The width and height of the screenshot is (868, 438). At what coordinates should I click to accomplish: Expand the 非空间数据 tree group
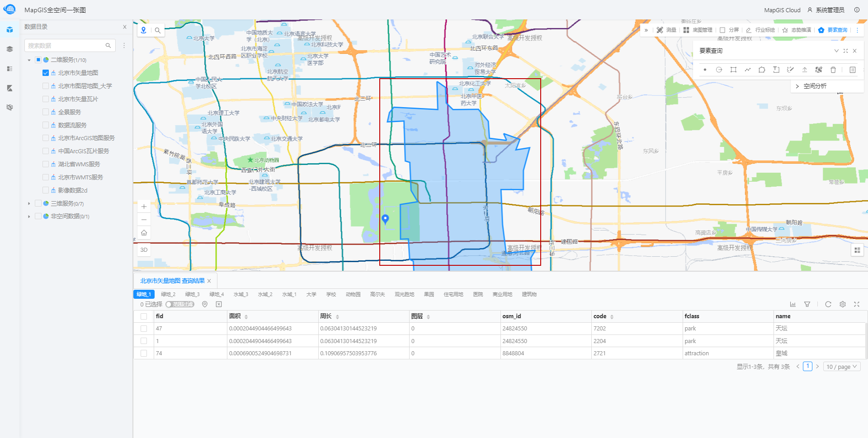pos(29,217)
